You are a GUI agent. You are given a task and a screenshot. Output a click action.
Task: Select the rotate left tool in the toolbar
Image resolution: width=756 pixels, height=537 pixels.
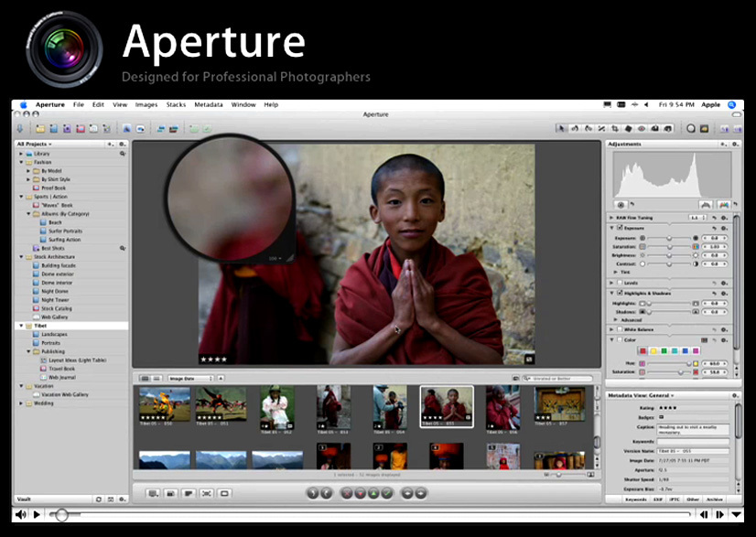tap(575, 128)
